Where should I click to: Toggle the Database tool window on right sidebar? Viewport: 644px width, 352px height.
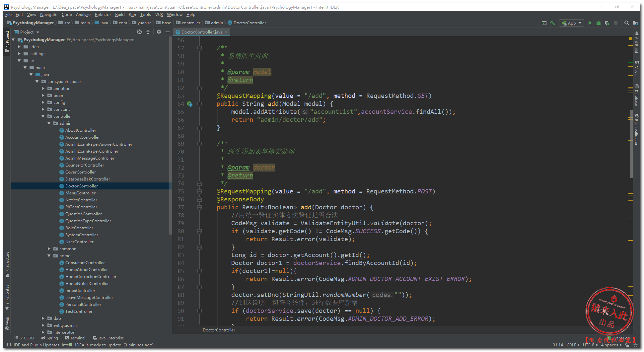(636, 96)
